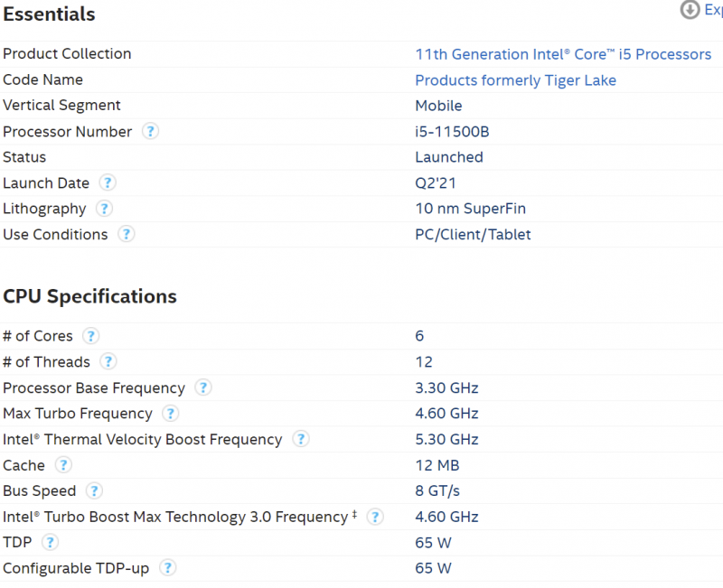723x588 pixels.
Task: Click the Essentials section heading
Action: (49, 14)
